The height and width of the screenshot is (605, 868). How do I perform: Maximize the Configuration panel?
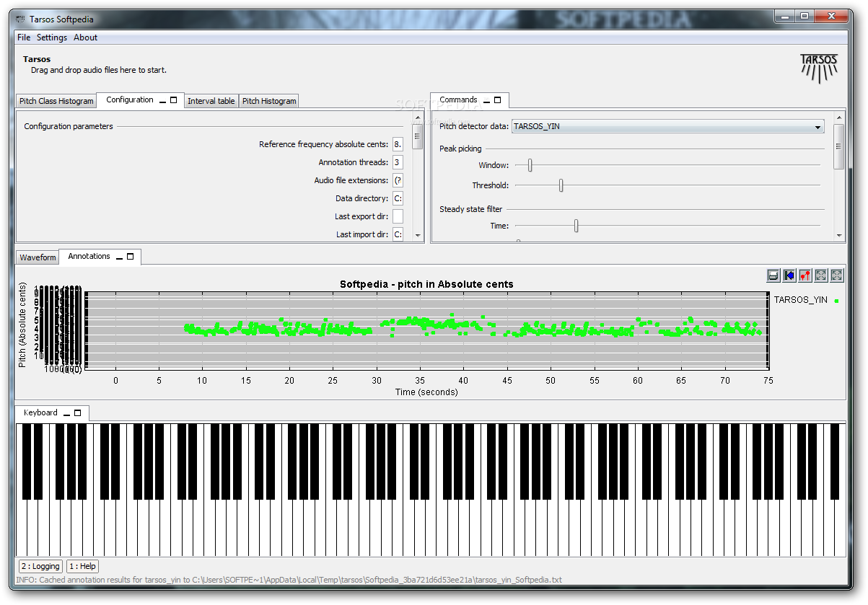pyautogui.click(x=174, y=100)
